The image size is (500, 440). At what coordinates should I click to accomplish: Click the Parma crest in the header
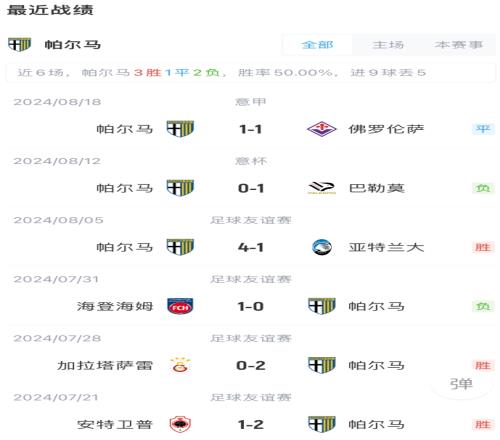pyautogui.click(x=19, y=44)
